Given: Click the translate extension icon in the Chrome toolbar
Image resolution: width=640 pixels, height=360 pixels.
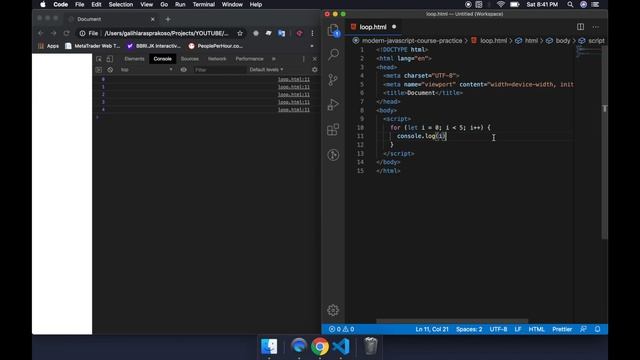Looking at the screenshot, I should [x=282, y=33].
